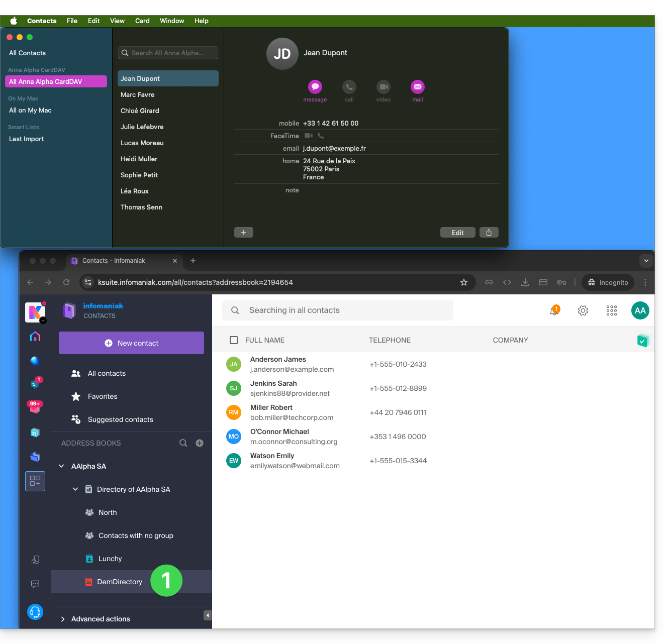
Task: Click the New contact button
Action: tap(131, 343)
